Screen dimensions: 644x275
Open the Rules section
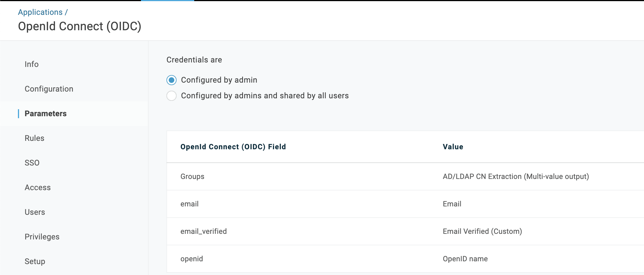pos(34,138)
